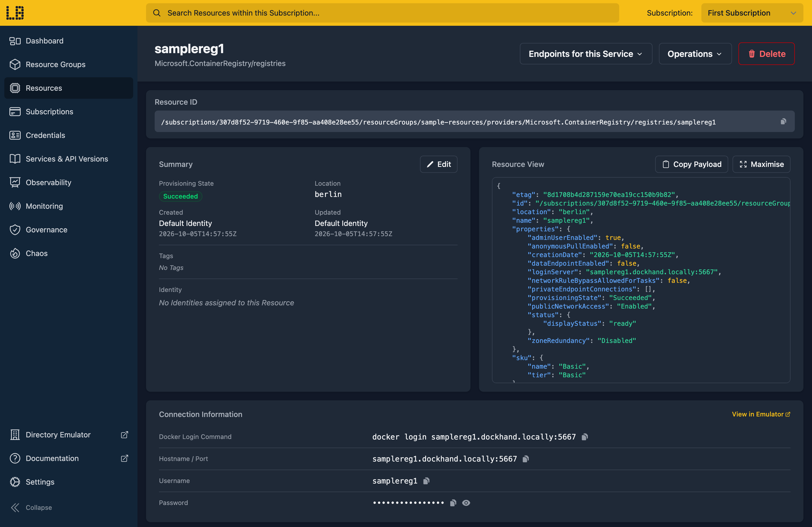Go to Dashboard
Viewport: 812px width, 527px height.
click(x=68, y=41)
